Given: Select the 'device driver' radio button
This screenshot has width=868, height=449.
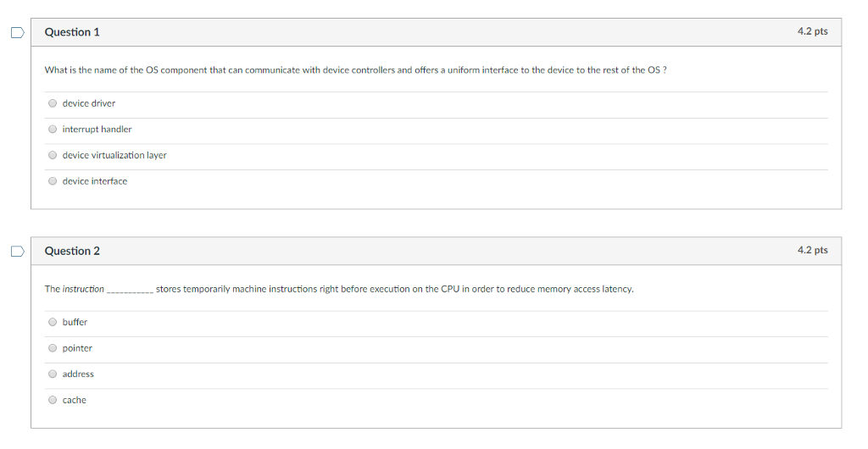Looking at the screenshot, I should [x=53, y=103].
